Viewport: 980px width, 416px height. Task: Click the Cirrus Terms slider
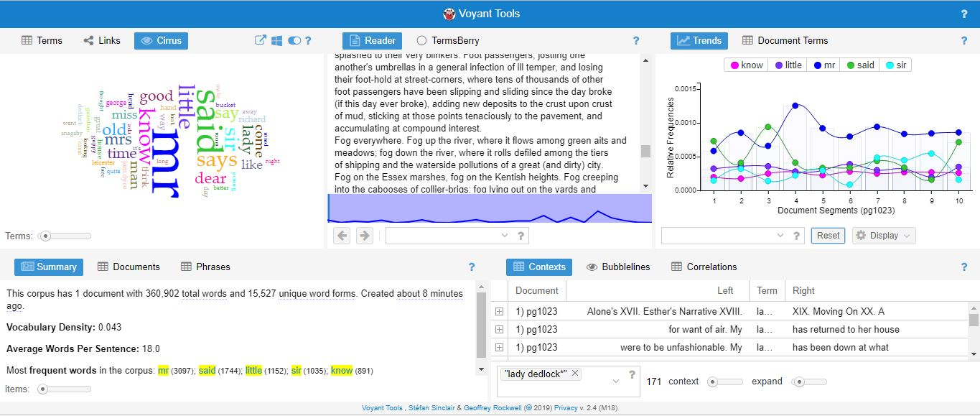65,236
